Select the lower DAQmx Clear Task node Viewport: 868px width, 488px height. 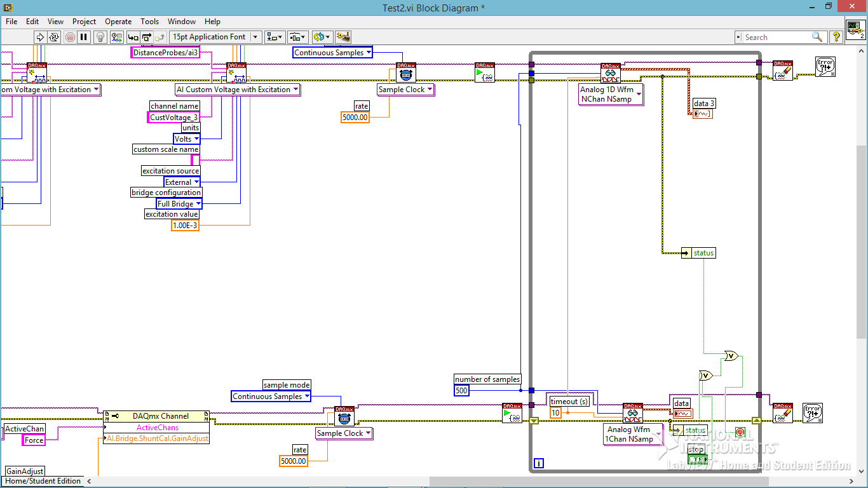tap(783, 413)
